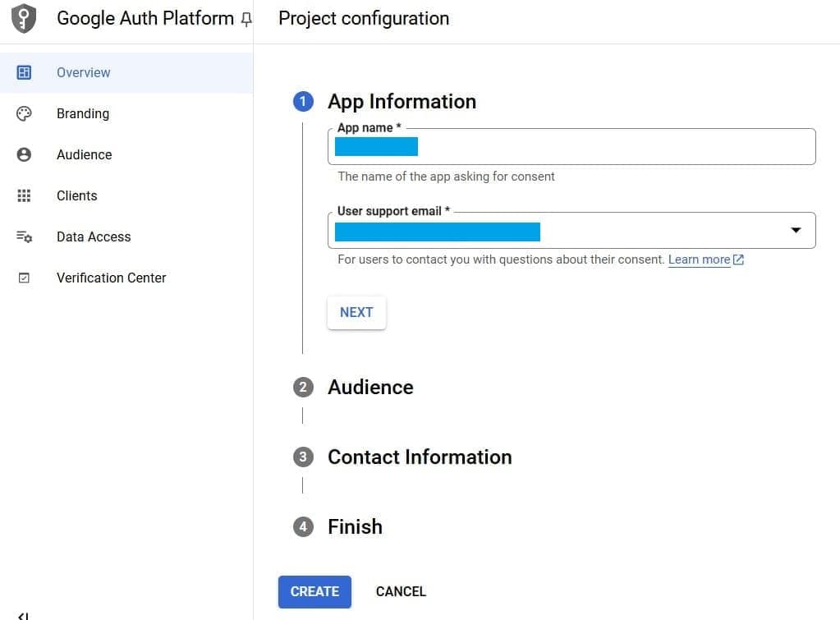Click the Google Auth Platform shield logo
The height and width of the screenshot is (620, 840).
point(22,18)
